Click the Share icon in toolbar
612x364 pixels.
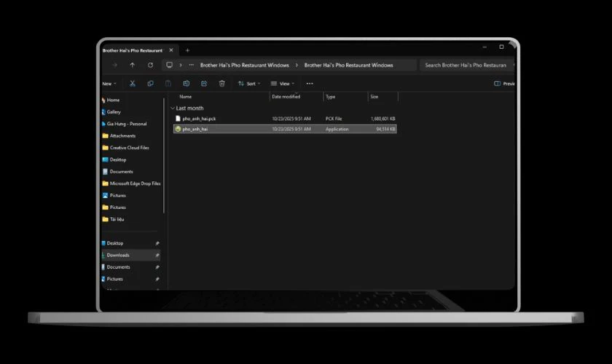[204, 84]
